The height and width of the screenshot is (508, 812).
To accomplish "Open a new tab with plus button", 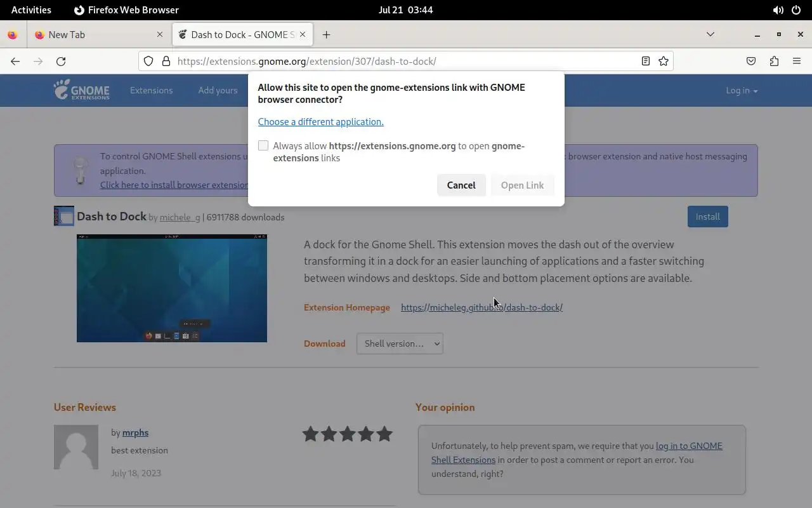I will tap(326, 35).
